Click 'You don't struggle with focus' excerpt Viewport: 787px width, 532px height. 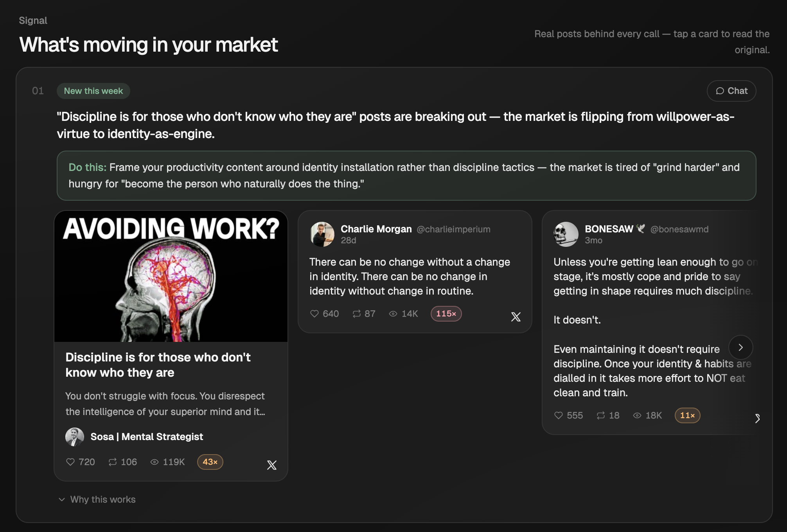pos(165,404)
